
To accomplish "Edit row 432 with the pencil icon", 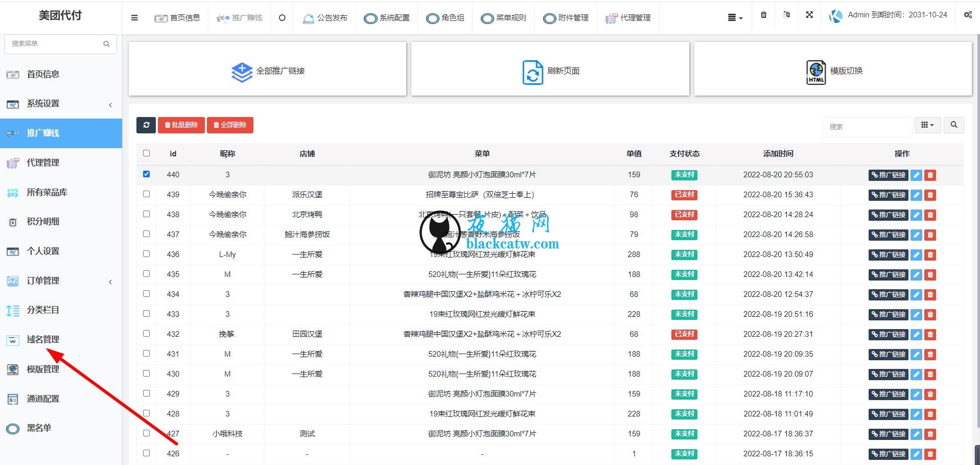I will pos(917,335).
